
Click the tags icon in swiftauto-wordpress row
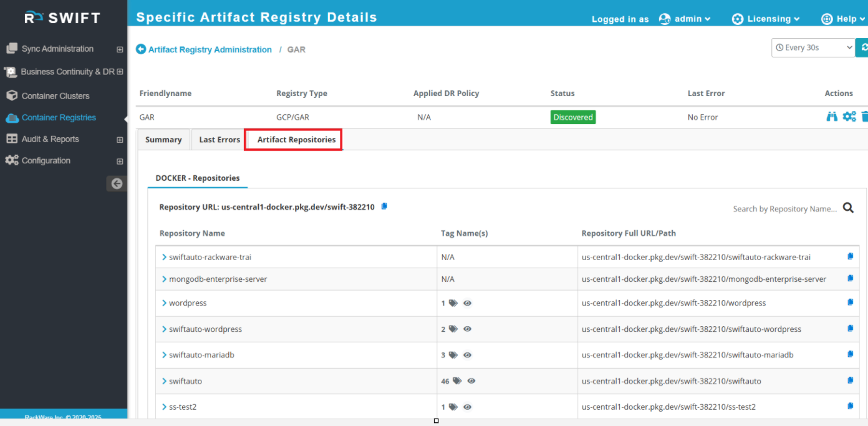coord(453,329)
